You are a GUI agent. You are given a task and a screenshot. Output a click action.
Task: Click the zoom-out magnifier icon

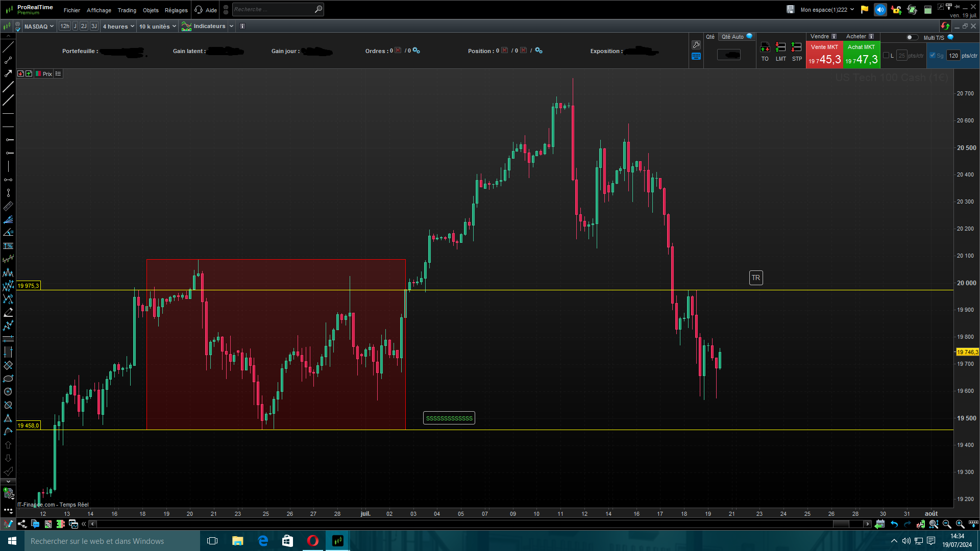947,524
